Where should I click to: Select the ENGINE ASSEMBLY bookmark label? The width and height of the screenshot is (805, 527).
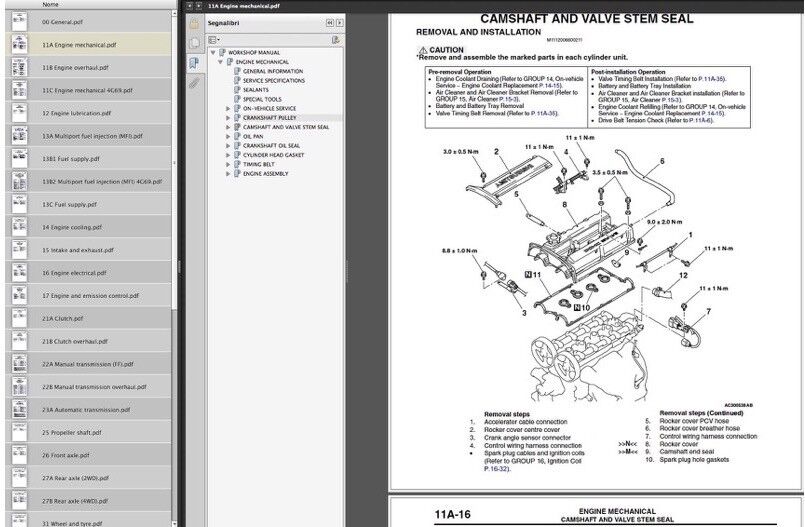tap(265, 173)
